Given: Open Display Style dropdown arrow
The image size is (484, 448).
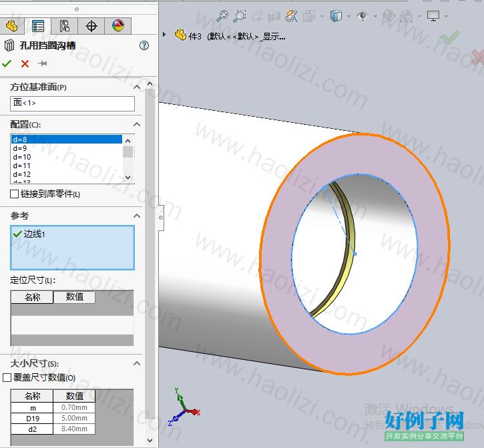Looking at the screenshot, I should (348, 16).
